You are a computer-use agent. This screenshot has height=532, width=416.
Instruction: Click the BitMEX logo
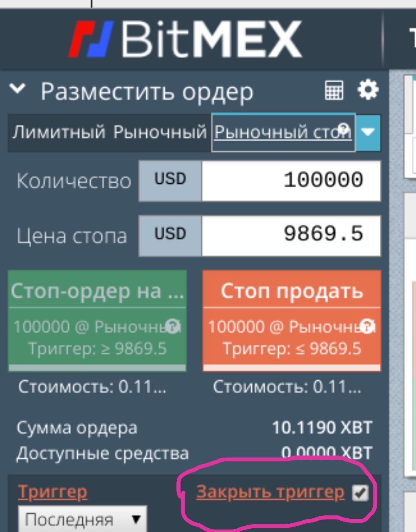pos(185,39)
